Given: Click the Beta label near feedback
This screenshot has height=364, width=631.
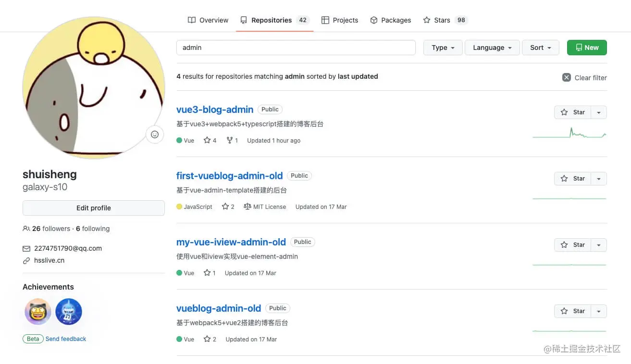Looking at the screenshot, I should (x=33, y=339).
